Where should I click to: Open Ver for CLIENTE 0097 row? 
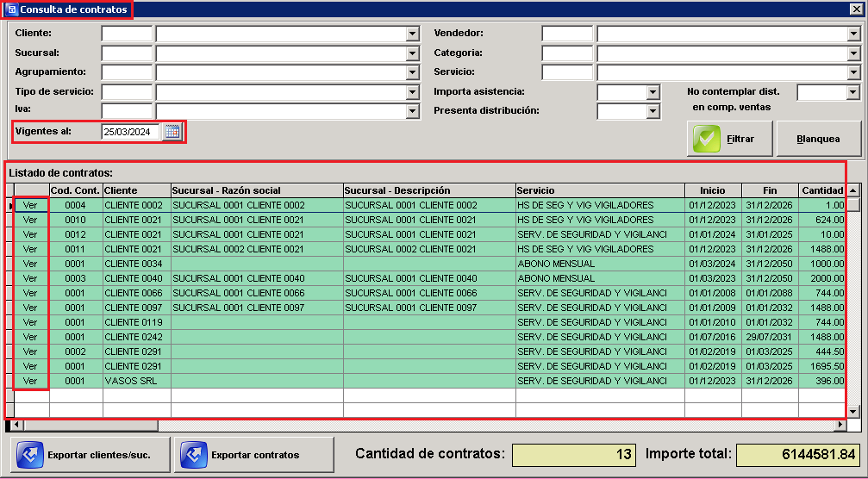coord(30,308)
